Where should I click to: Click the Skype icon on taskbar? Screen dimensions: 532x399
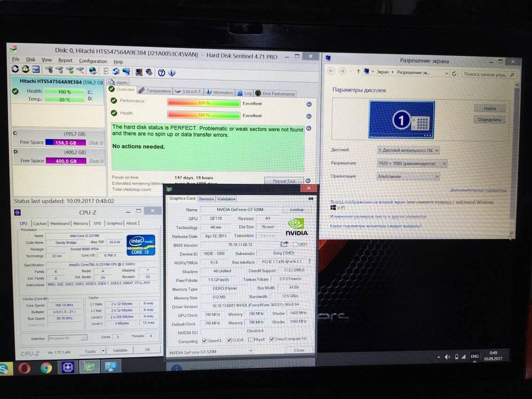[5, 368]
